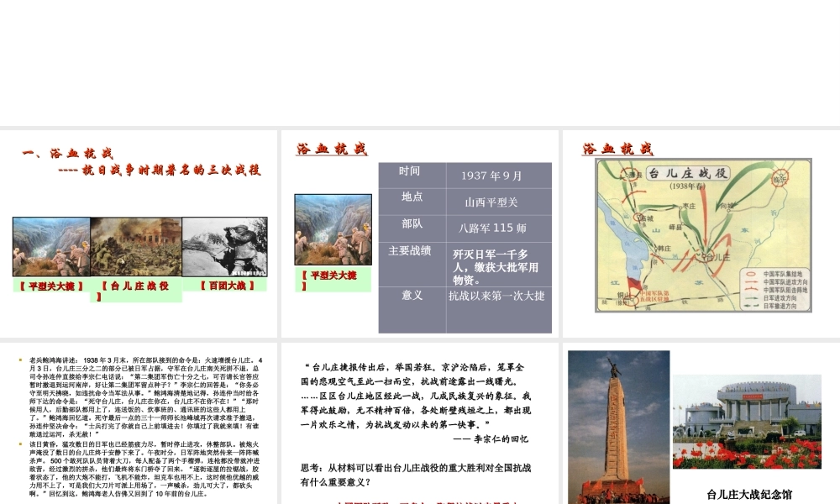This screenshot has width=840, height=504.
Task: Click the 【平型关大捷】 label on table slide
Action: tap(333, 280)
